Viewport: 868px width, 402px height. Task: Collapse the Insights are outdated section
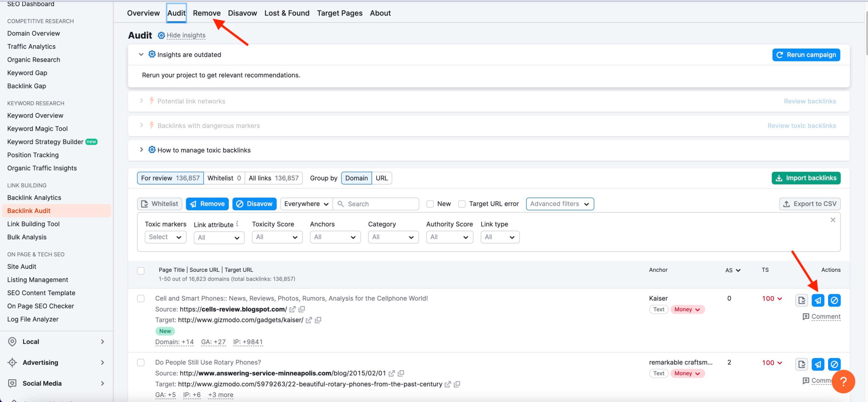(141, 55)
